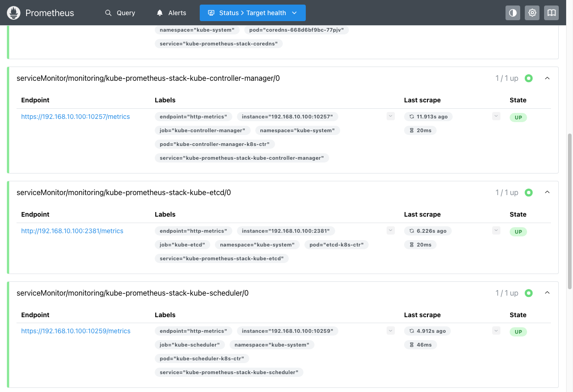Open the Alerts page
This screenshot has height=392, width=573.
click(171, 13)
